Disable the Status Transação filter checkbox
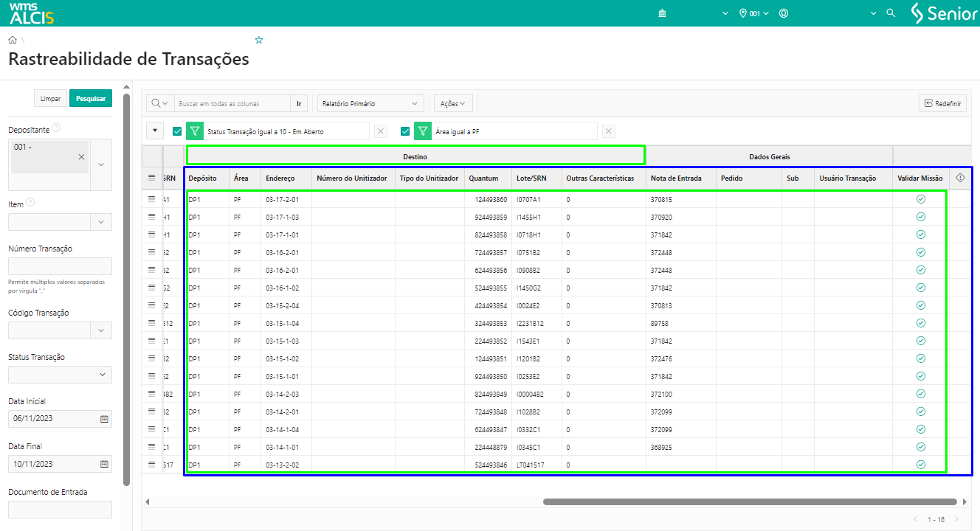The height and width of the screenshot is (531, 980). pos(177,131)
